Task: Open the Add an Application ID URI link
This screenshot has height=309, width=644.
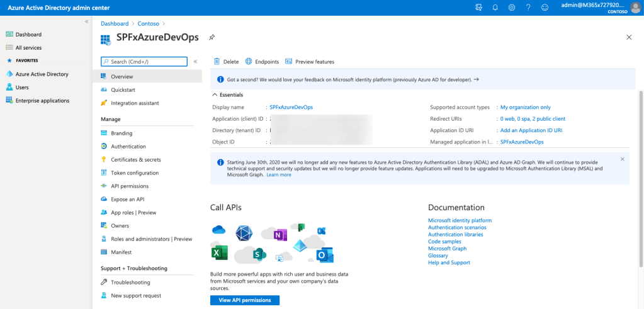Action: pos(531,130)
